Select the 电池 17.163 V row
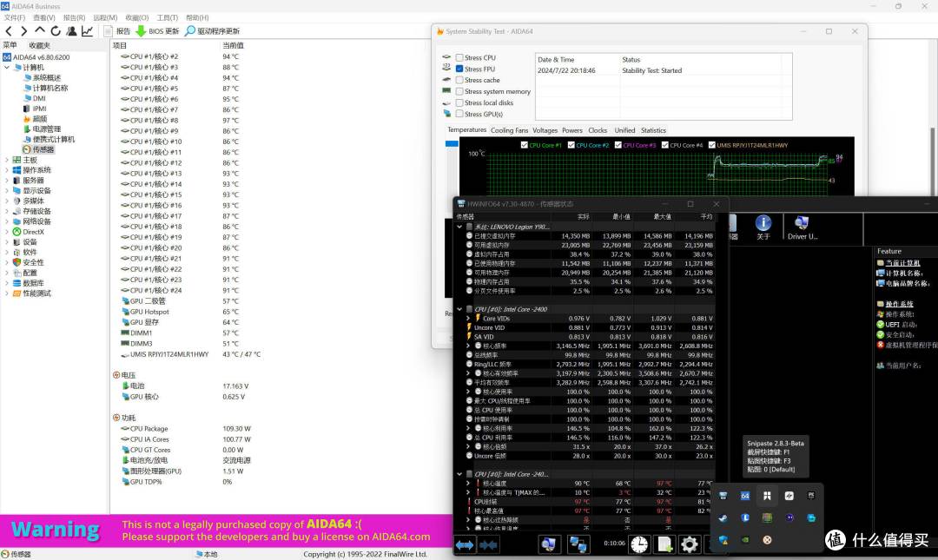This screenshot has width=938, height=560. [185, 385]
